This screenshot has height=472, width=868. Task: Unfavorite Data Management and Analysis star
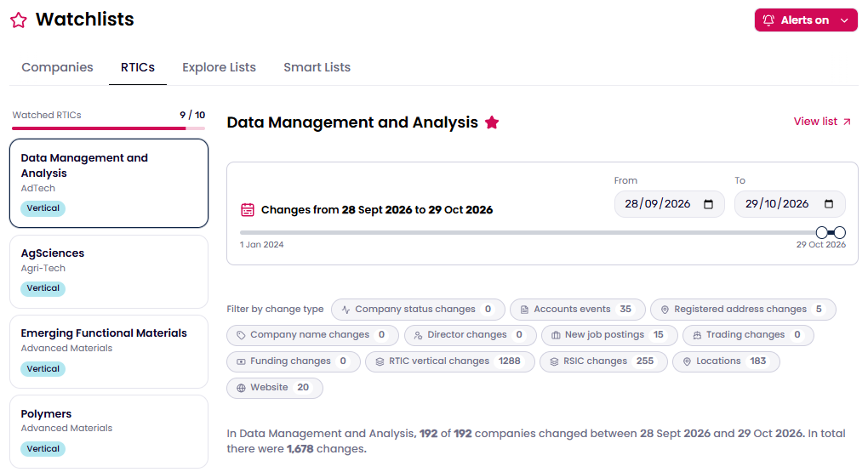tap(492, 122)
